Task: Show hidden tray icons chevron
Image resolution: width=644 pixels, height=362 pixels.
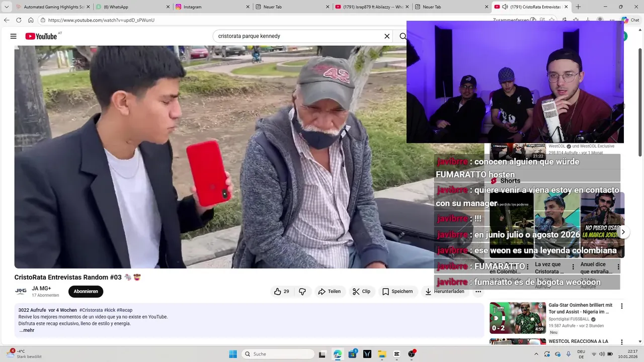Action: point(536,354)
